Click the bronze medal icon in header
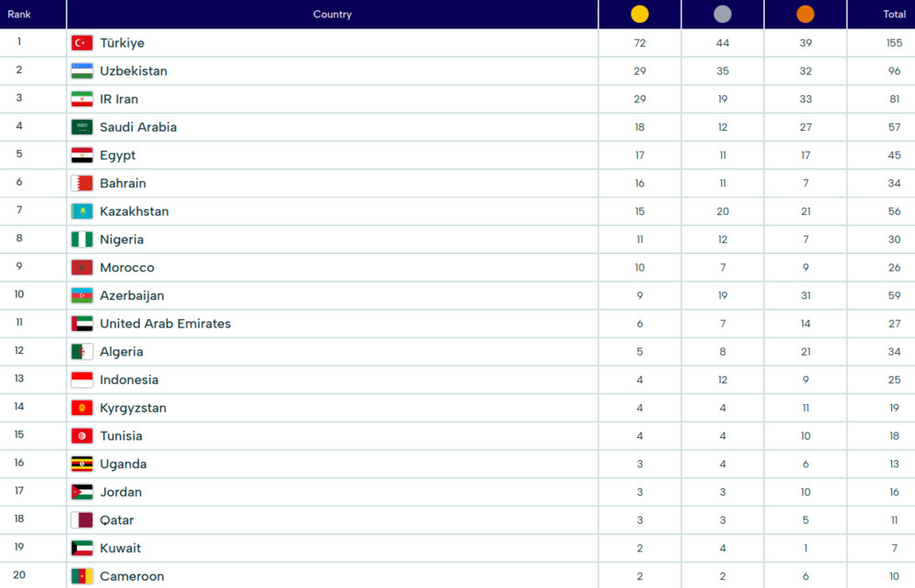 pos(805,14)
